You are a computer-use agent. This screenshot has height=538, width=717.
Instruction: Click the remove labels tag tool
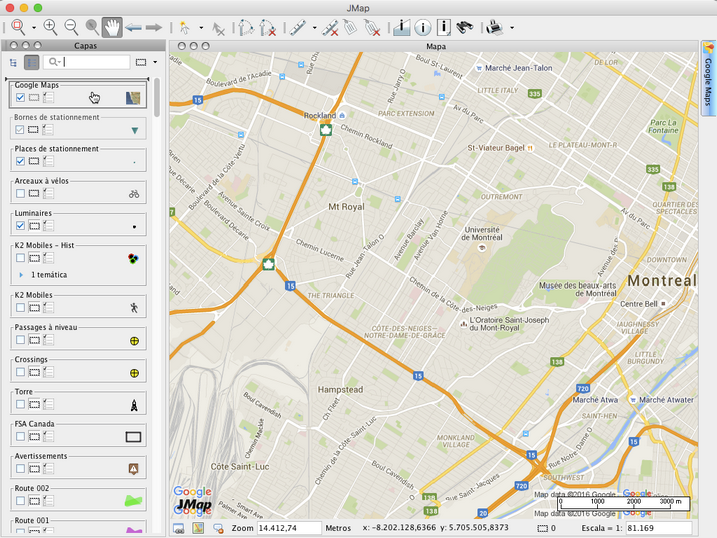click(373, 27)
